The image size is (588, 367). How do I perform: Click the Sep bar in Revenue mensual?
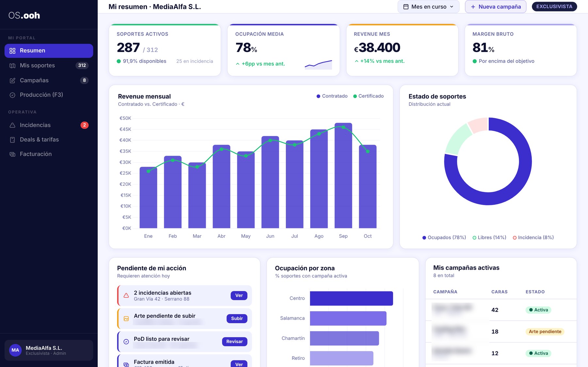click(x=343, y=175)
